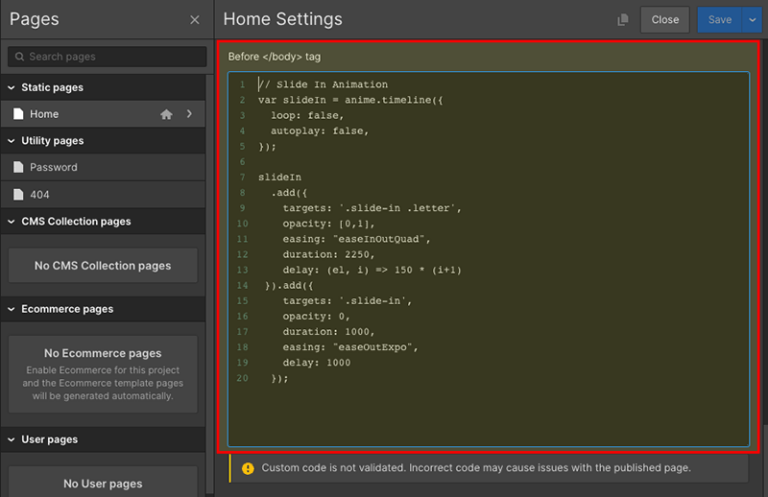This screenshot has height=497, width=768.
Task: Click the yellow warning icon below the editor
Action: coord(247,468)
